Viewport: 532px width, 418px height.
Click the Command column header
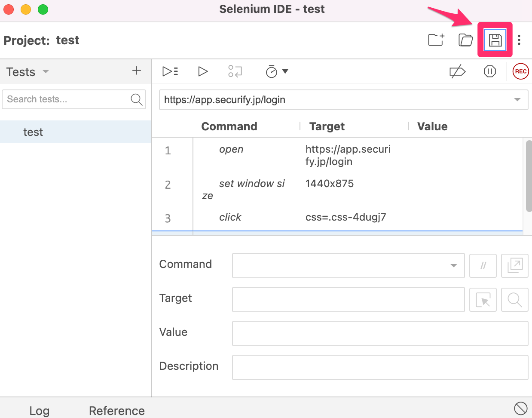pos(229,126)
